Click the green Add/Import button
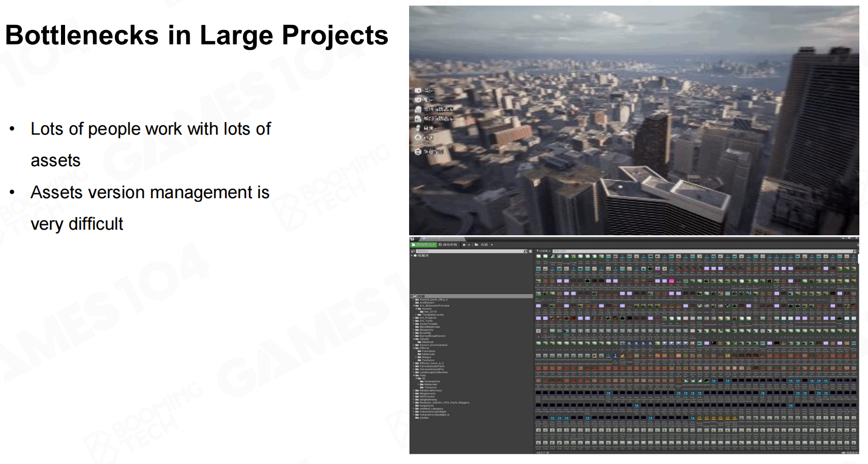 click(423, 245)
